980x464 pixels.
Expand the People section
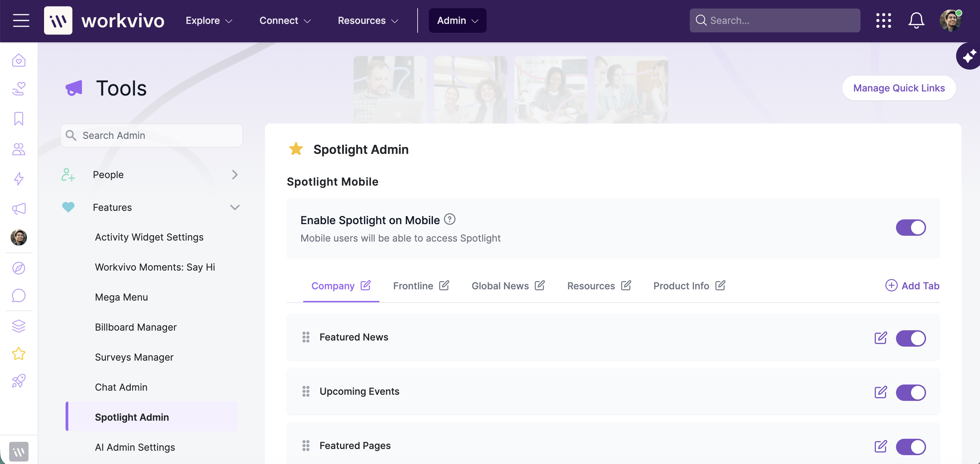click(151, 175)
